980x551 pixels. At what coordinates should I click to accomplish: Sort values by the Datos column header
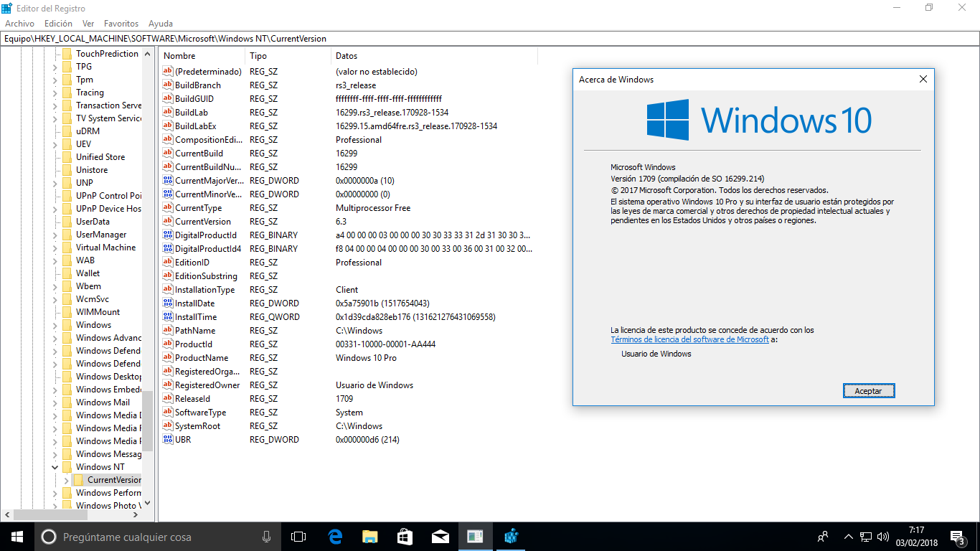point(434,56)
